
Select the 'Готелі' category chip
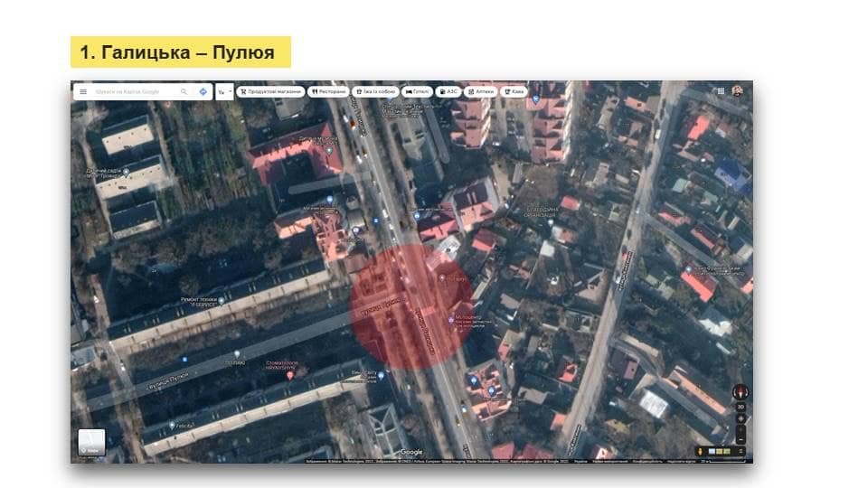(417, 91)
